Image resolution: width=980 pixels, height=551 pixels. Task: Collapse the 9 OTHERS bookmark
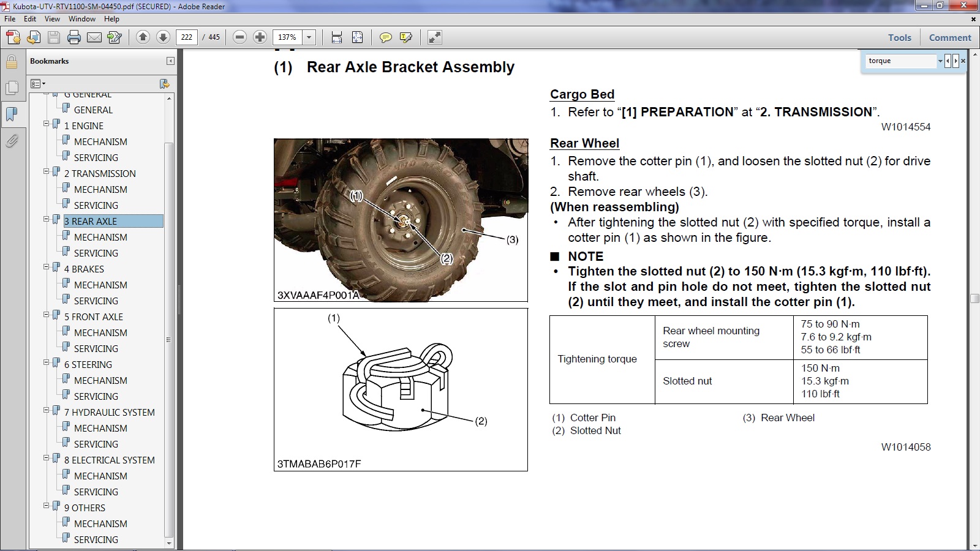46,506
